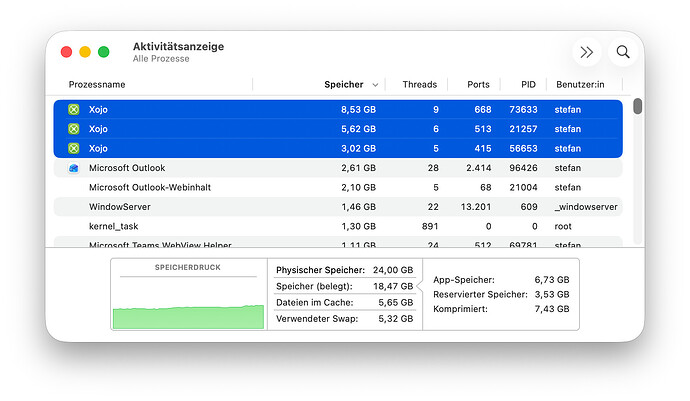690x401 pixels.
Task: Click the 2,61 GB memory value
Action: [x=358, y=168]
